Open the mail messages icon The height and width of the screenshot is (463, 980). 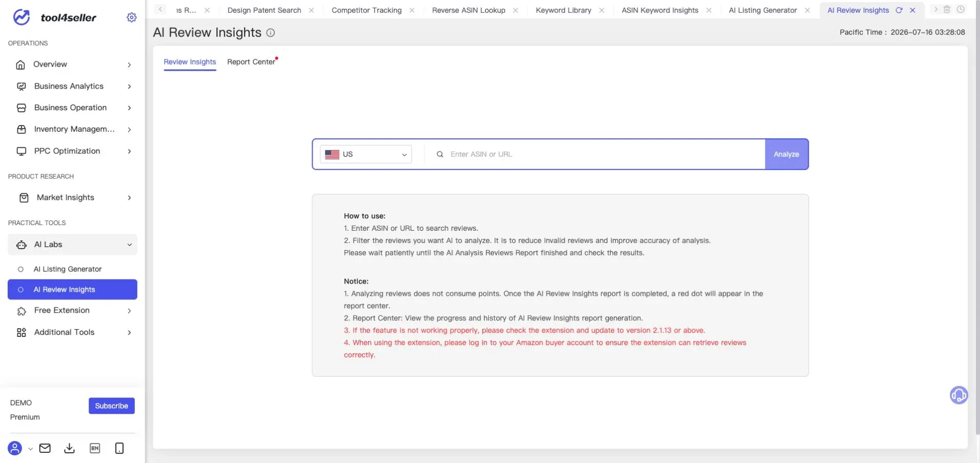[x=45, y=448]
